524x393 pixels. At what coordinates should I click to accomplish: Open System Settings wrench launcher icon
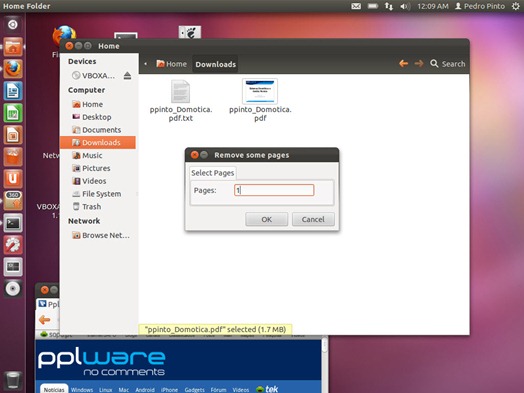coord(13,245)
